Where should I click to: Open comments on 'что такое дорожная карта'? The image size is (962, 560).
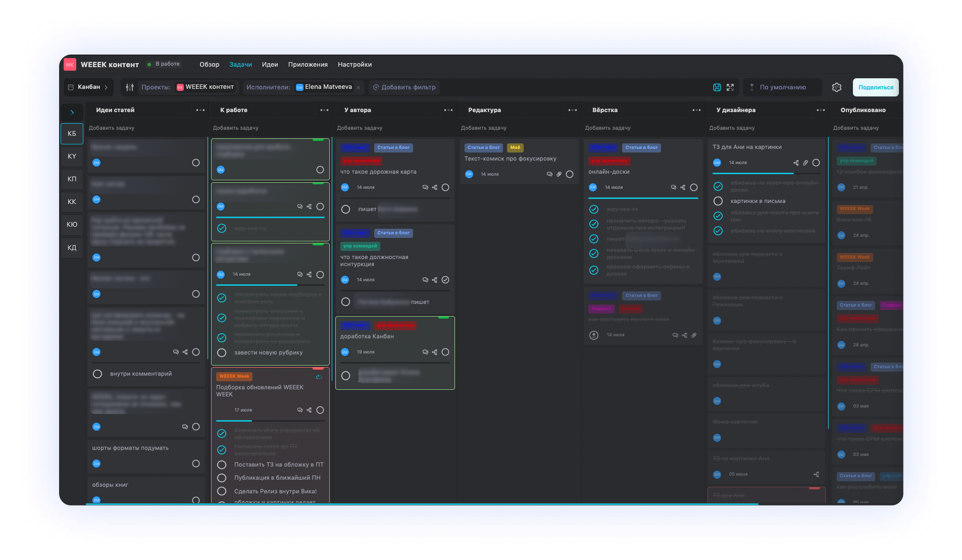(425, 187)
